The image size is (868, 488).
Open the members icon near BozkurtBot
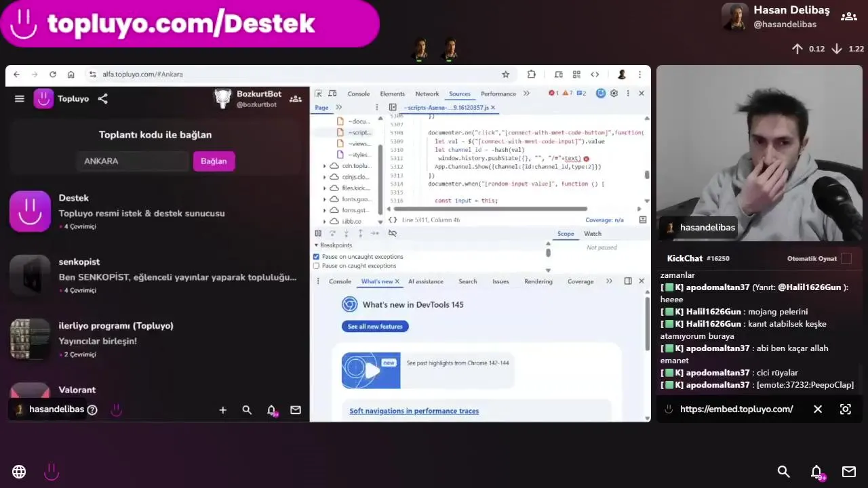point(296,99)
